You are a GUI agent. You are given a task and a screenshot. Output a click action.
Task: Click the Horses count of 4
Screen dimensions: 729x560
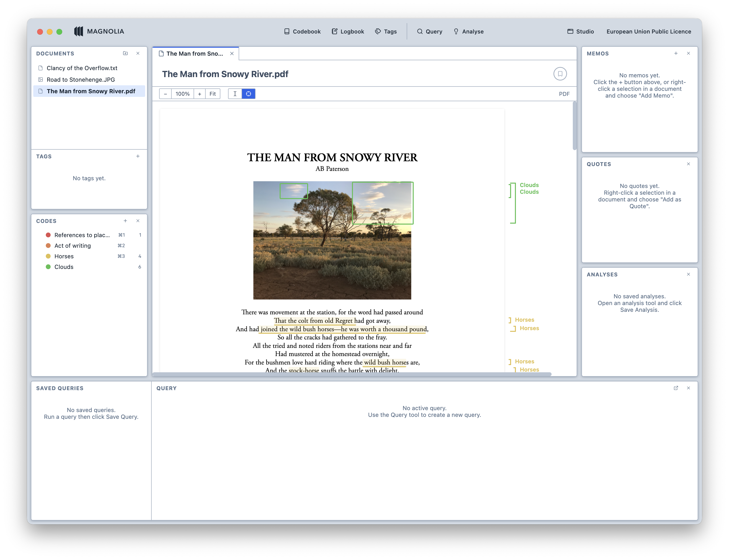point(140,256)
